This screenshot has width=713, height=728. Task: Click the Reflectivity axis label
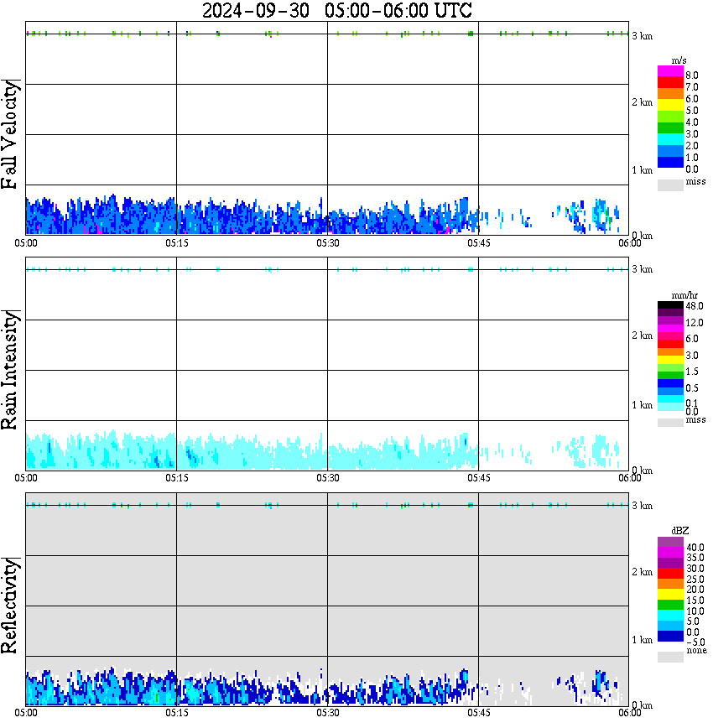[9, 606]
